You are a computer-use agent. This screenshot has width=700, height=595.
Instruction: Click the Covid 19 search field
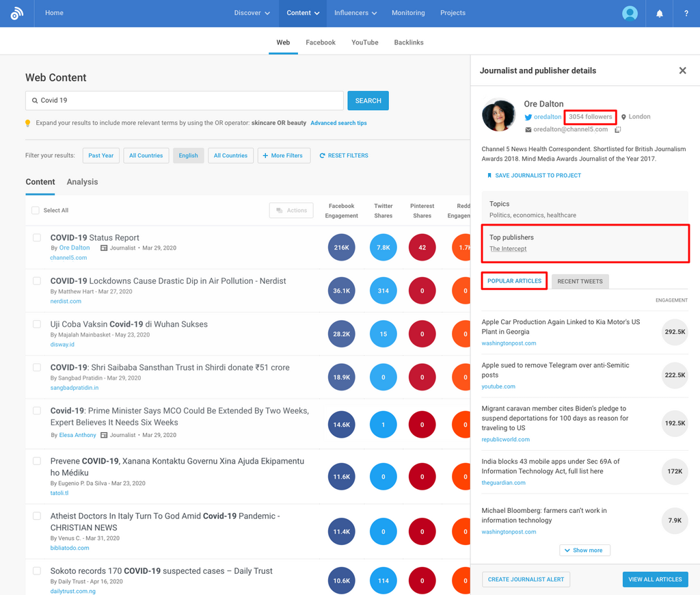pyautogui.click(x=185, y=101)
